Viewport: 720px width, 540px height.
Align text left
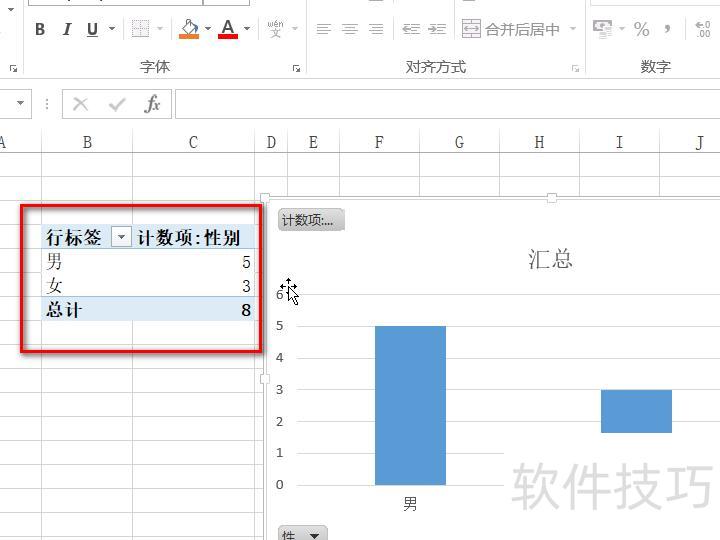click(x=324, y=29)
